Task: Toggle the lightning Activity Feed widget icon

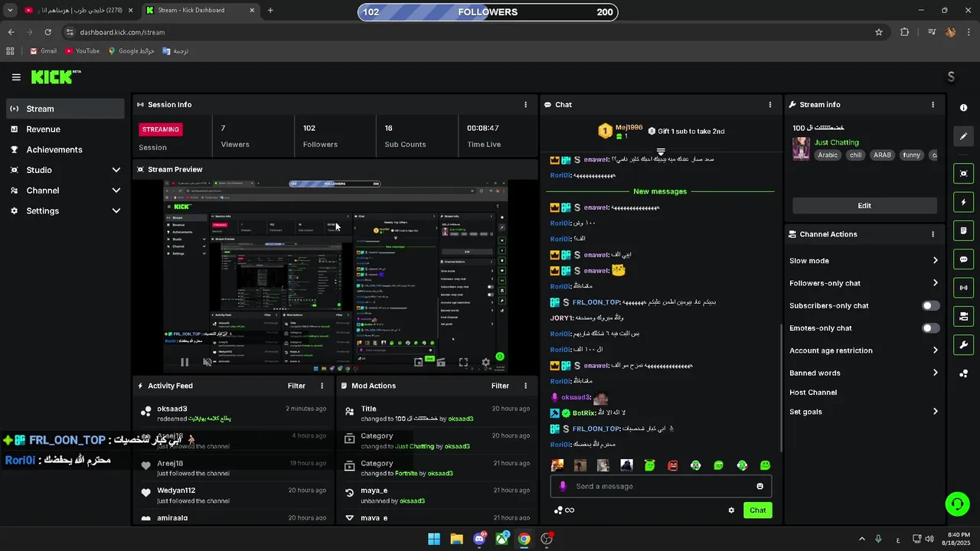Action: pos(964,202)
